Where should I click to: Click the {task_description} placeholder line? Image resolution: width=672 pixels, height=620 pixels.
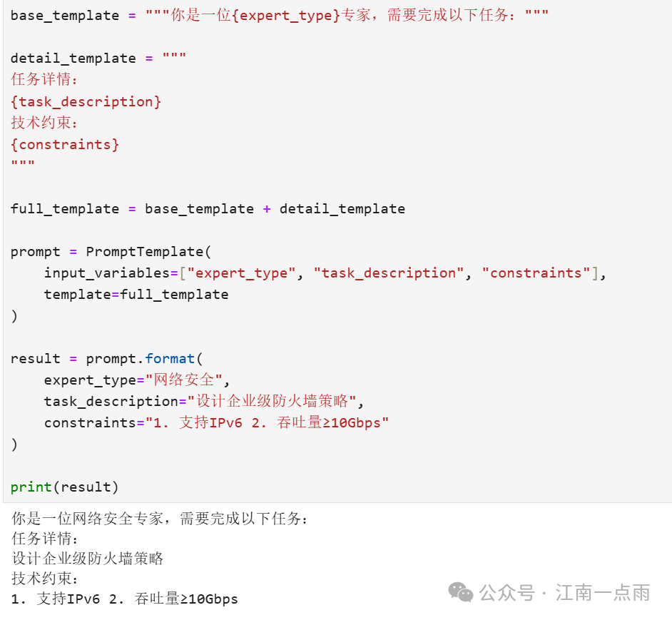86,101
